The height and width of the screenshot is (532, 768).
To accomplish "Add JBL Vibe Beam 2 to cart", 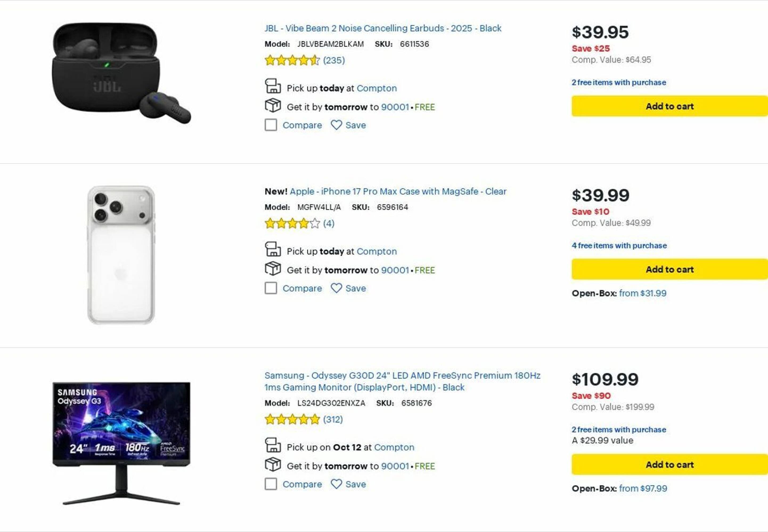I will coord(669,106).
